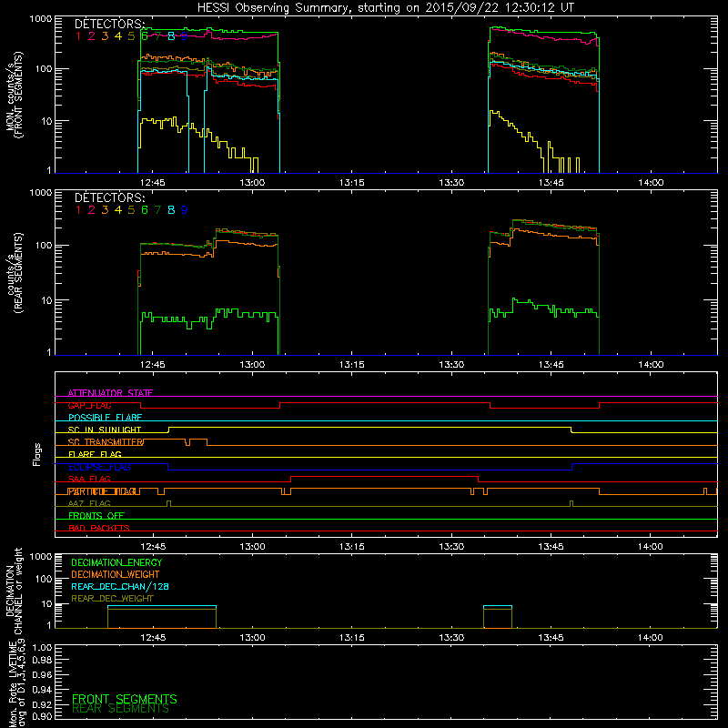Click red detector '1' in front segments legend
The image size is (728, 728).
coord(78,36)
